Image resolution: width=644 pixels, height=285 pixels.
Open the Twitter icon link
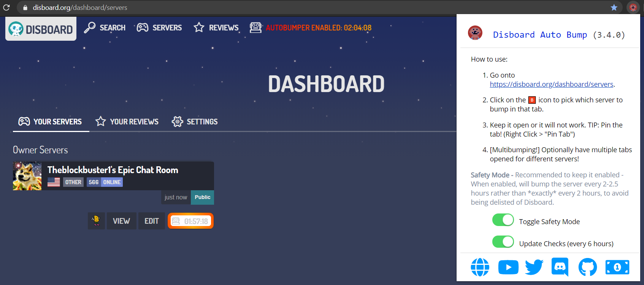pyautogui.click(x=534, y=267)
